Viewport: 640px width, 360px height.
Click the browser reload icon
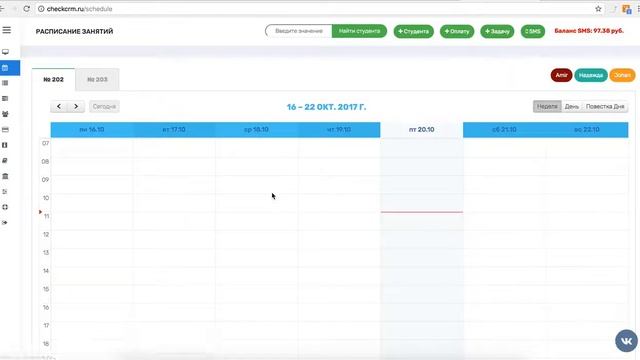pos(27,9)
